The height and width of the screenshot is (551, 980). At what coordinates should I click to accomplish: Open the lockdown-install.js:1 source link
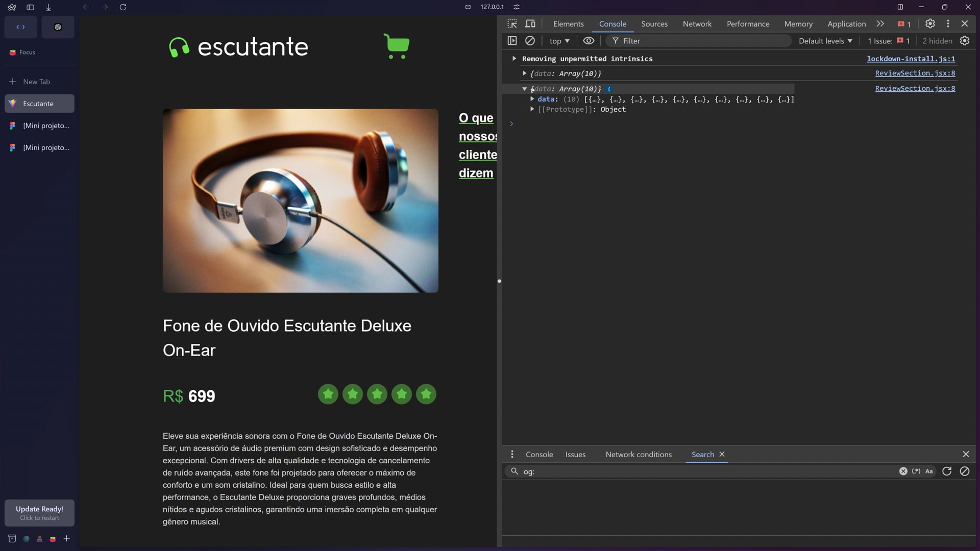[x=911, y=59]
